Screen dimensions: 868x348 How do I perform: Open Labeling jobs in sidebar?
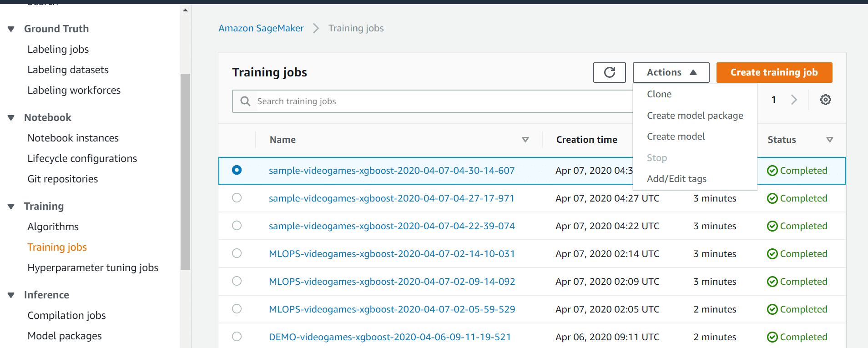[58, 49]
